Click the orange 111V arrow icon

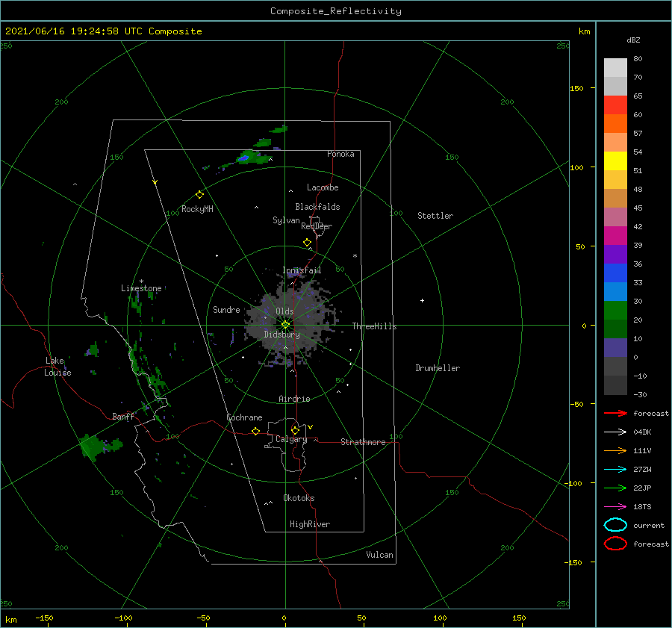615,450
